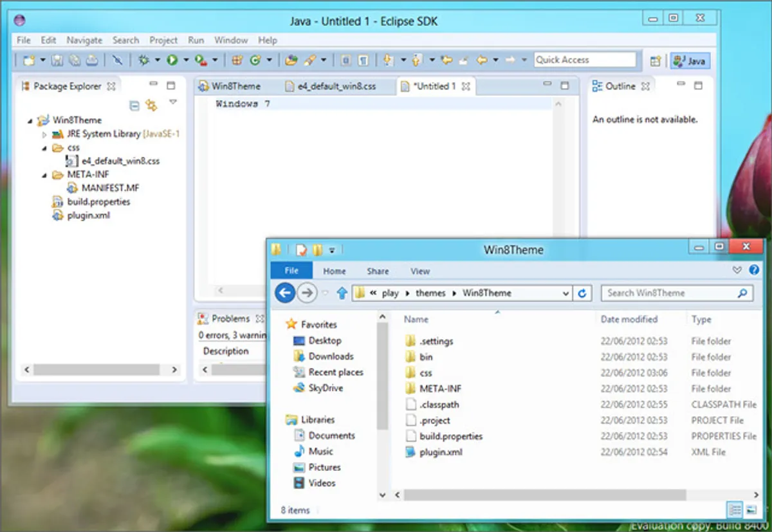Open the New wizard dropdown arrow
Screen dimensions: 772x532
pyautogui.click(x=42, y=60)
